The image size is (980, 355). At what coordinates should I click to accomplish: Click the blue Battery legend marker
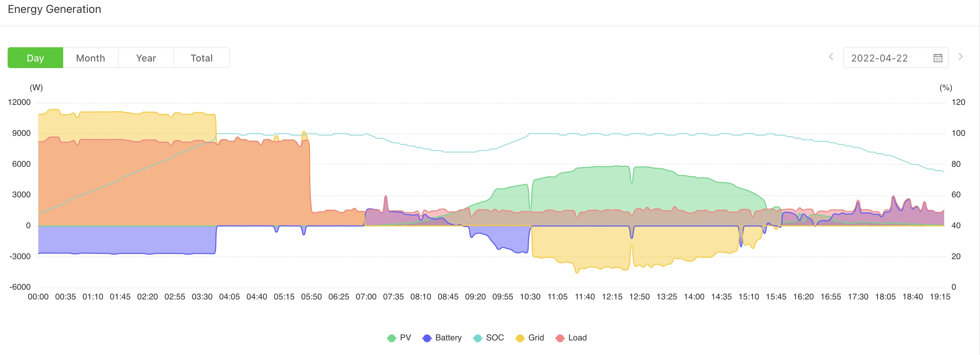click(426, 338)
